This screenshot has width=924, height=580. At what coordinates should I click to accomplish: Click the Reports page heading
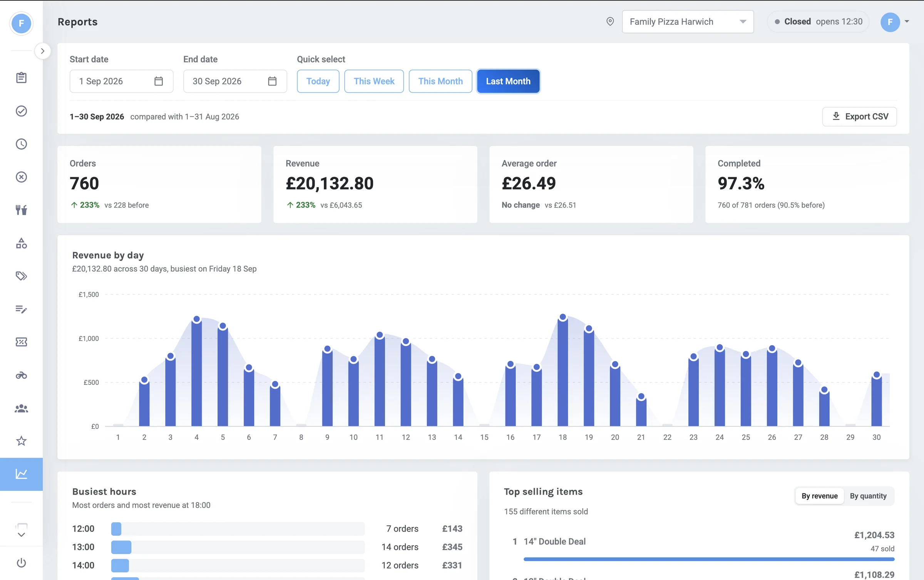[x=77, y=22]
